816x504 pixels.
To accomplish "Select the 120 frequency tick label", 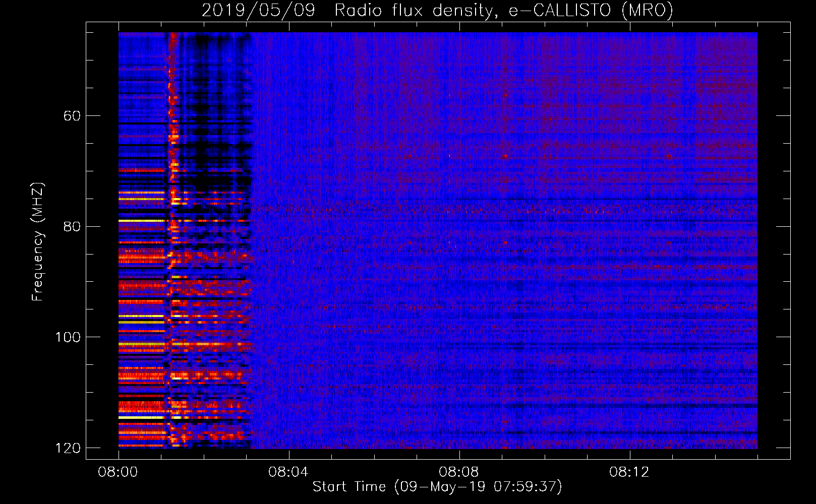I will pyautogui.click(x=68, y=448).
